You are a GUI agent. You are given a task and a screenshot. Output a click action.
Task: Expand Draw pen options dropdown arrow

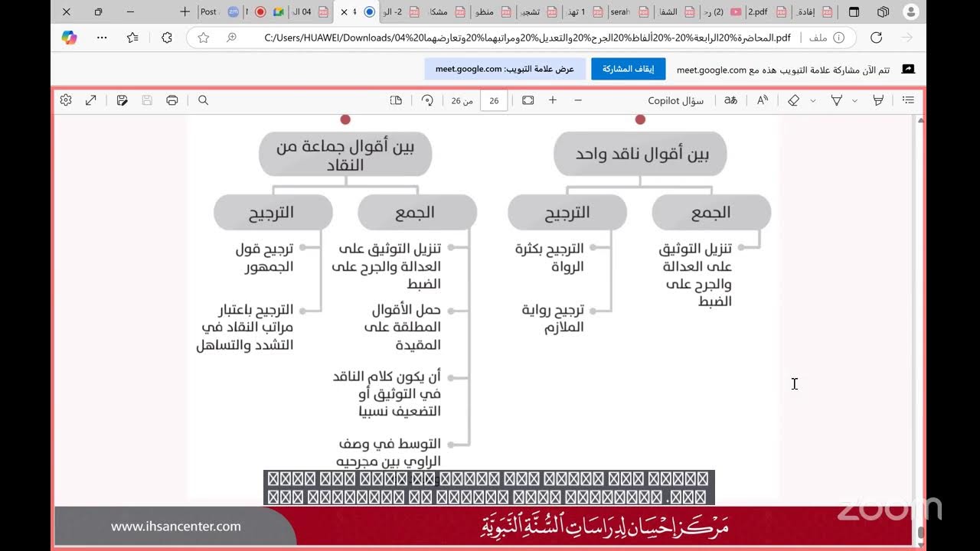855,100
